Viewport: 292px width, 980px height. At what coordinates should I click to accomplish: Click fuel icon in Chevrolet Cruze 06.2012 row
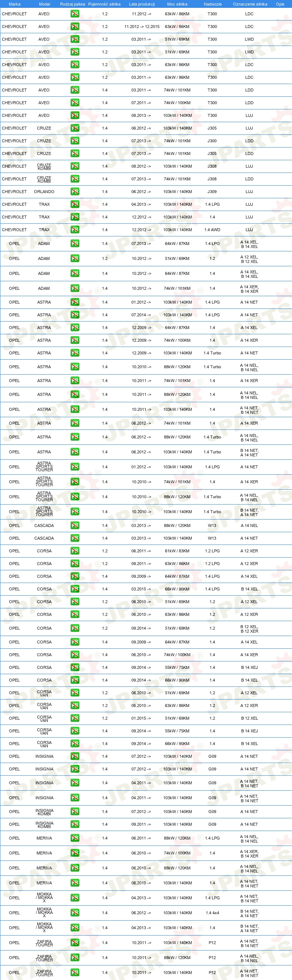pos(75,128)
